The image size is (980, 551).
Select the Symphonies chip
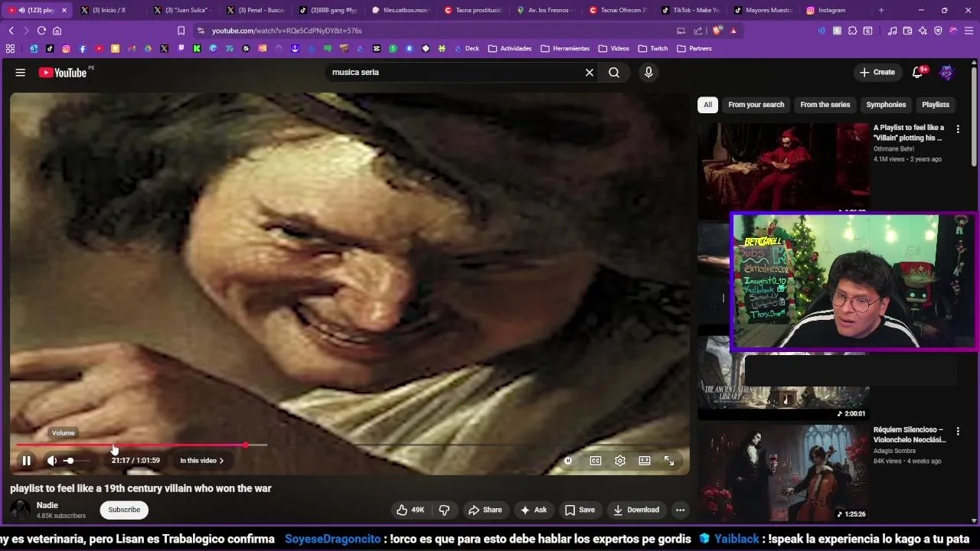[886, 105]
